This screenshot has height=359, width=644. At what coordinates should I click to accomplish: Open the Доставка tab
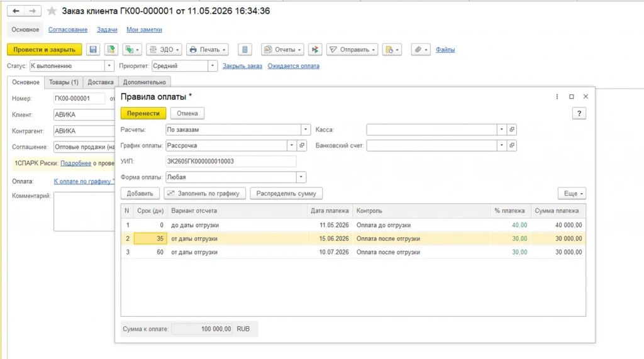[x=101, y=82]
